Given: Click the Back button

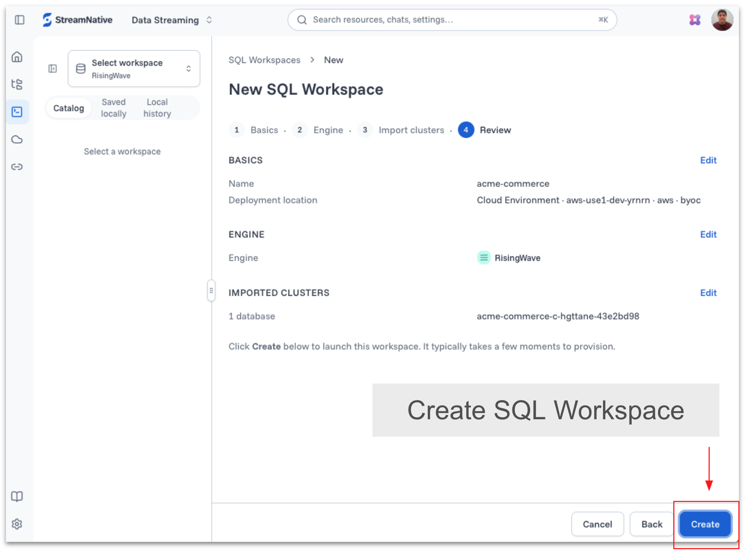Looking at the screenshot, I should coord(652,524).
